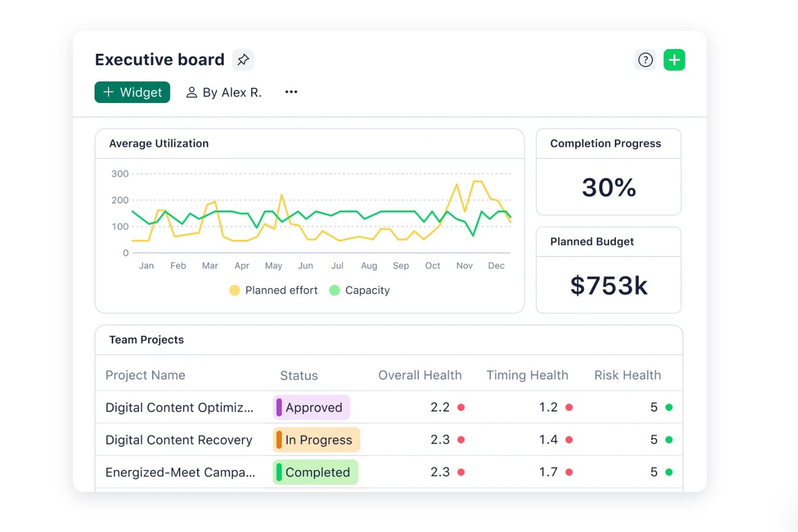Click the 30% completion value
This screenshot has height=532, width=798.
tap(609, 188)
